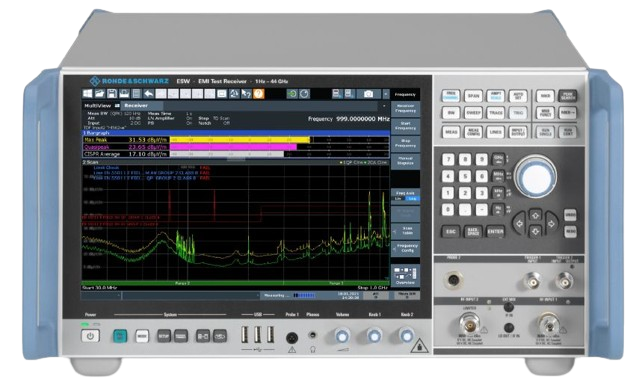The width and height of the screenshot is (639, 391).
Task: Click the floppy disk save icon
Action: 112,94
